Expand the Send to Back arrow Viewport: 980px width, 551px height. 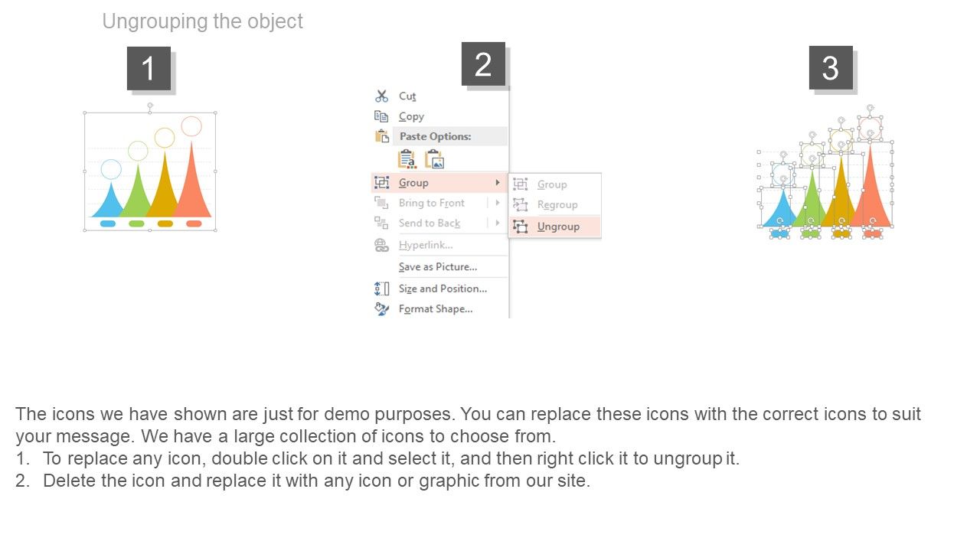click(x=498, y=223)
